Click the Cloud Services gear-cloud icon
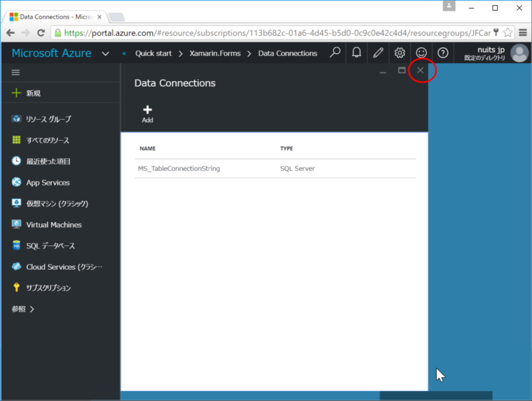This screenshot has height=401, width=532. (16, 266)
